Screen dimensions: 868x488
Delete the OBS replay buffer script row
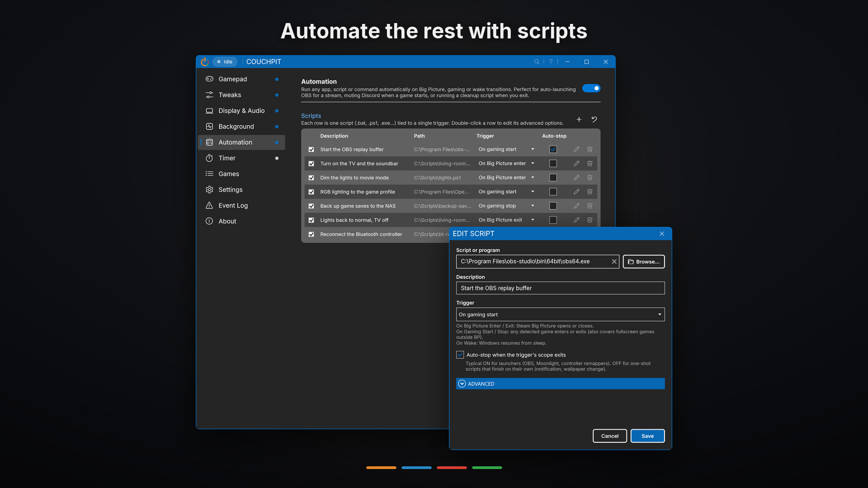click(590, 150)
